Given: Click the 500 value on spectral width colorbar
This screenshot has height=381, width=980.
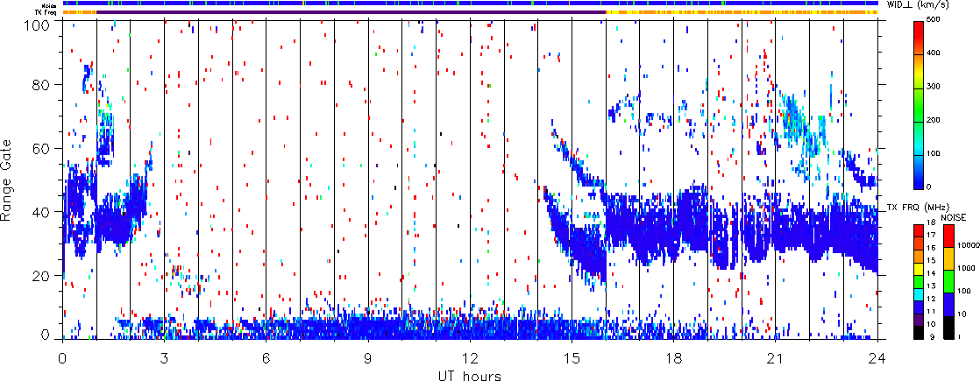Looking at the screenshot, I should tap(935, 21).
